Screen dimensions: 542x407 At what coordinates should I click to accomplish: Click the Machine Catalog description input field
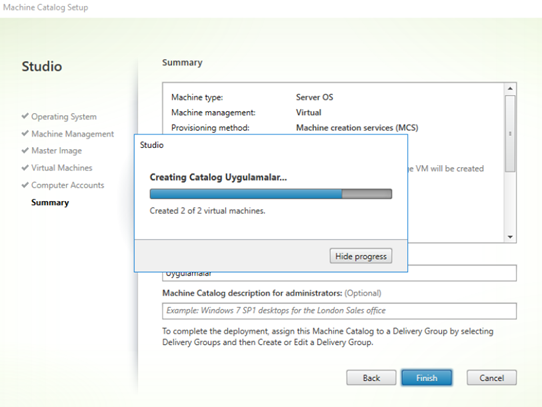[x=339, y=311]
